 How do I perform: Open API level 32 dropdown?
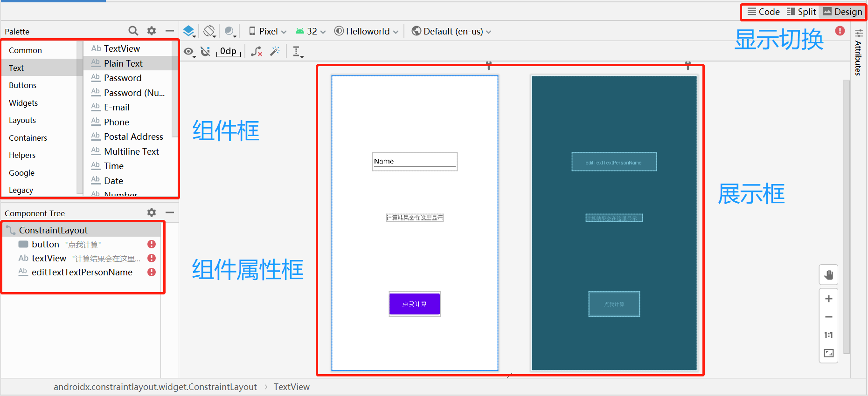(x=311, y=31)
